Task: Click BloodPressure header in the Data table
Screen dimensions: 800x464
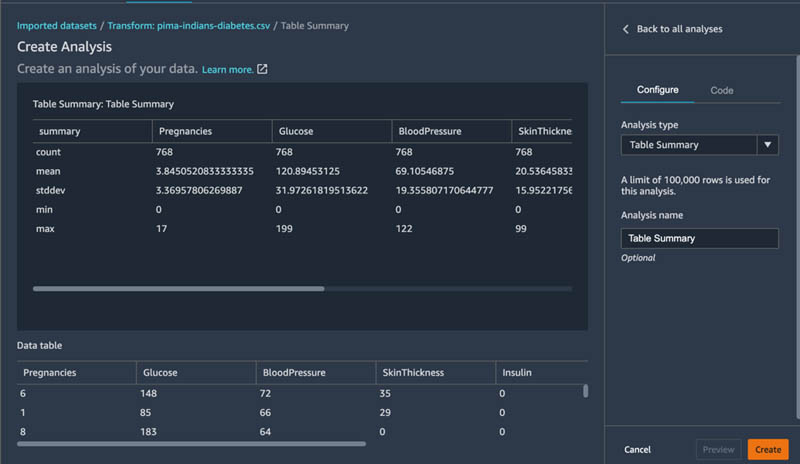Action: pyautogui.click(x=294, y=373)
